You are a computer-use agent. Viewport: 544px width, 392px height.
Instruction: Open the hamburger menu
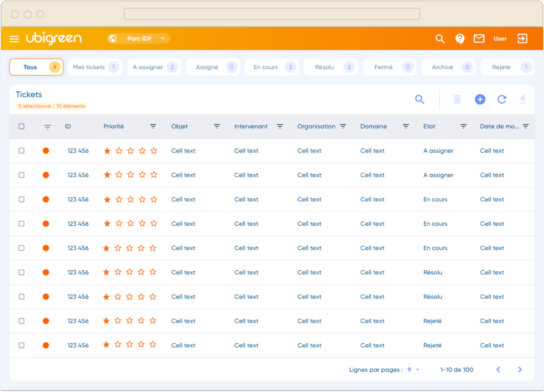pos(14,39)
